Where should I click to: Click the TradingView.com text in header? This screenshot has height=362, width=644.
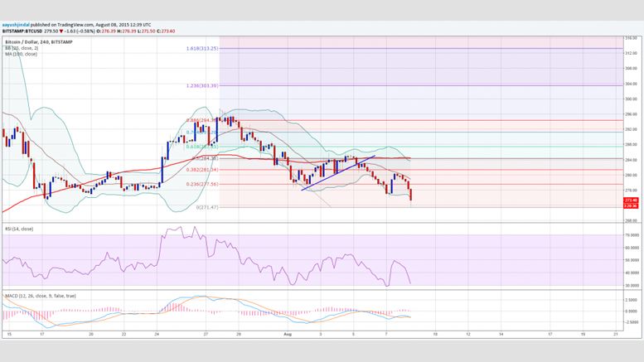[x=75, y=25]
